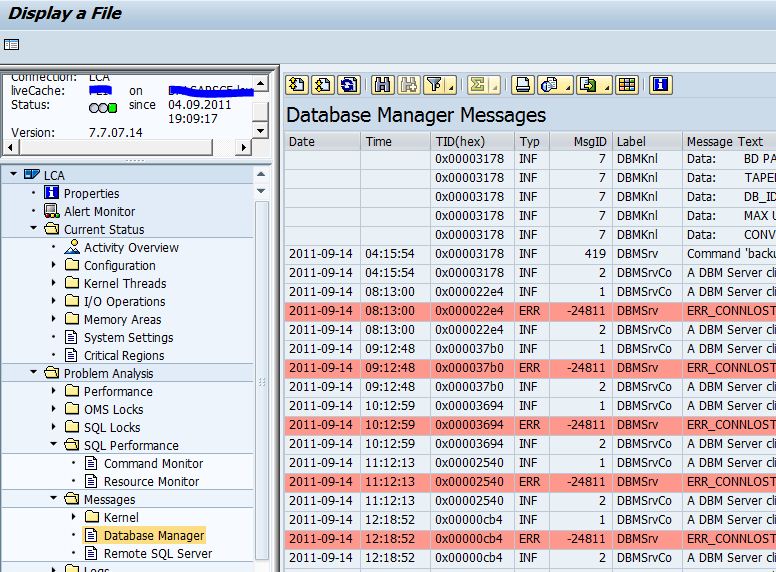Click the Label column header
Image resolution: width=776 pixels, height=572 pixels.
click(x=647, y=142)
